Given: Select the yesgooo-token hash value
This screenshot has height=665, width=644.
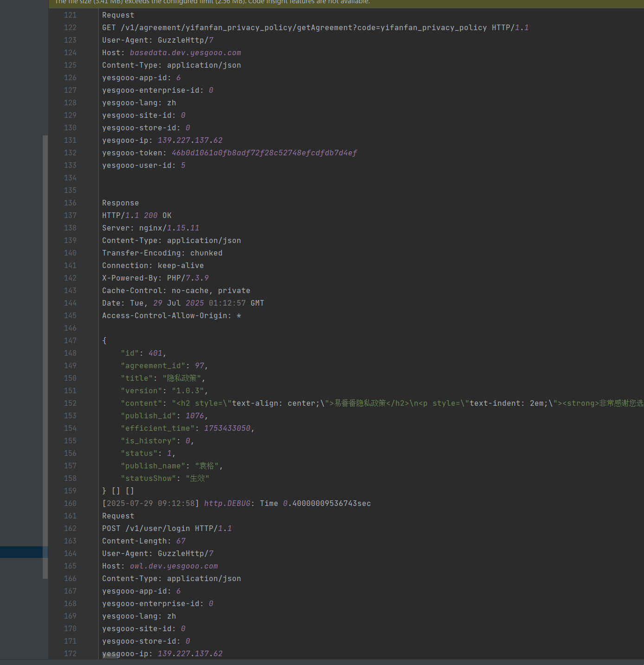Looking at the screenshot, I should pos(264,153).
